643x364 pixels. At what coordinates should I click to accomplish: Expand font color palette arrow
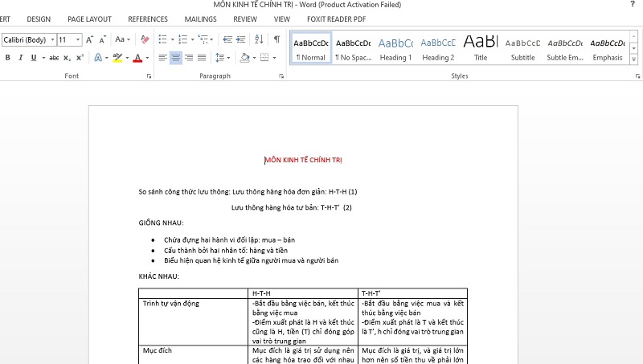point(147,58)
